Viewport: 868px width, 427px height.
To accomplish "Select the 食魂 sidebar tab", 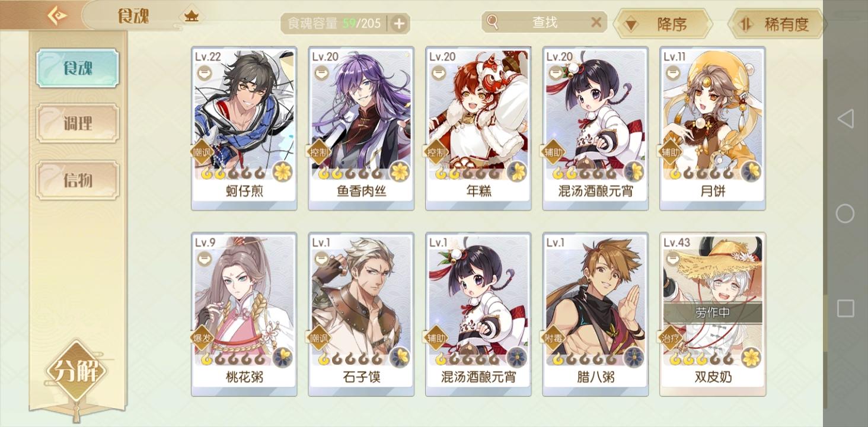I will click(x=78, y=68).
